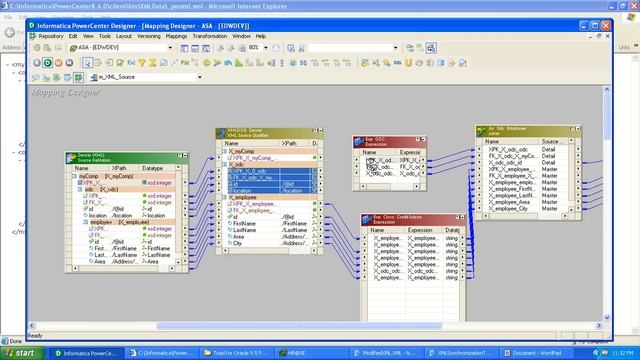Open the Repository menu
The width and height of the screenshot is (640, 360).
51,36
